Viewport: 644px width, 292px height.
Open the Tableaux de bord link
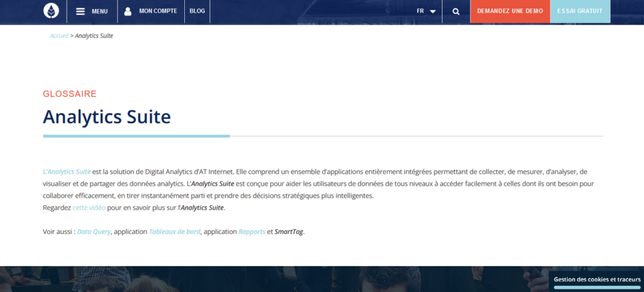[175, 232]
